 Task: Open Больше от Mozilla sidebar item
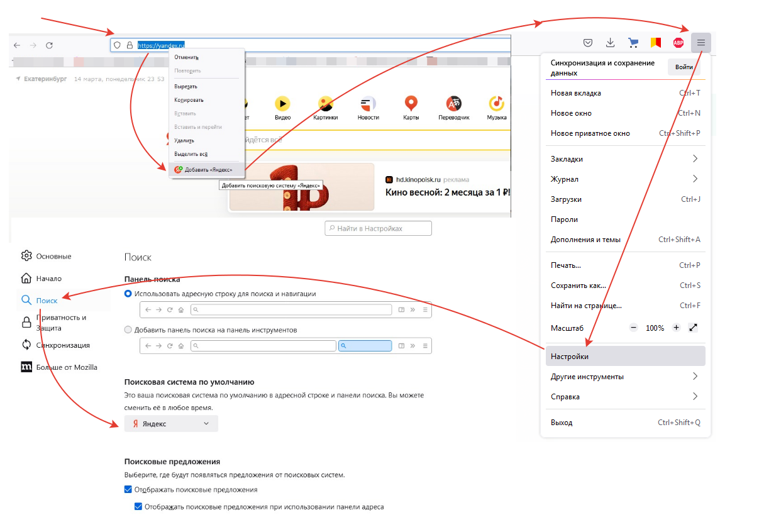tap(59, 367)
